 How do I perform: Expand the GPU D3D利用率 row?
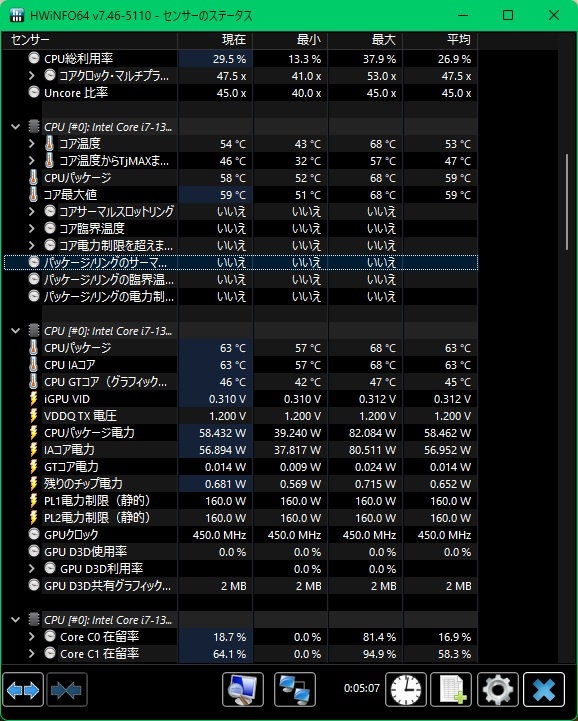[31, 569]
